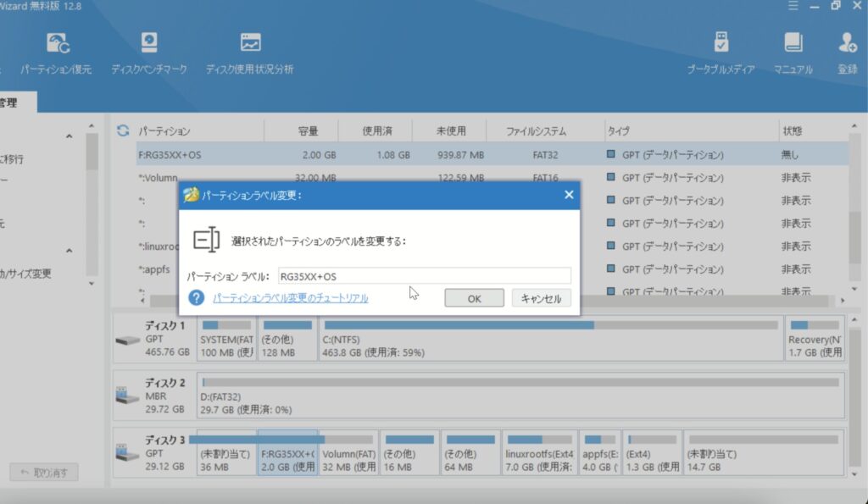Select the 64 MB (その他) block
This screenshot has height=504, width=868.
[471, 453]
